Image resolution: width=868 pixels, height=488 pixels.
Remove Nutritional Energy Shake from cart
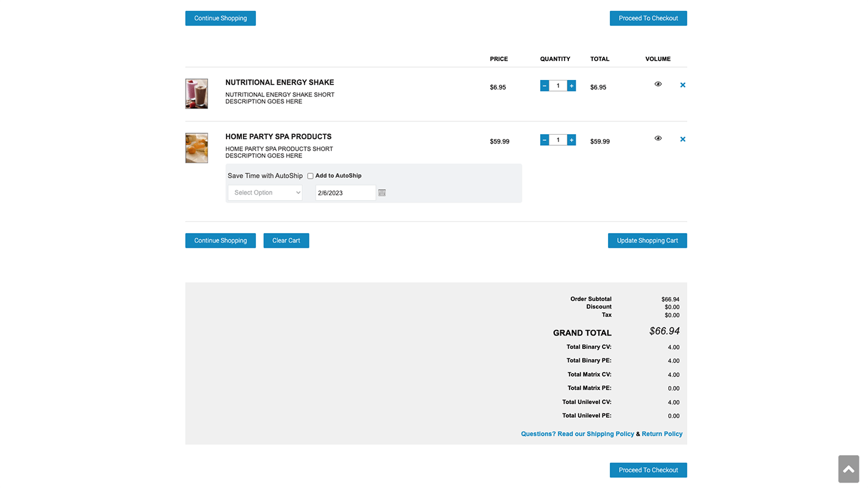(x=682, y=85)
